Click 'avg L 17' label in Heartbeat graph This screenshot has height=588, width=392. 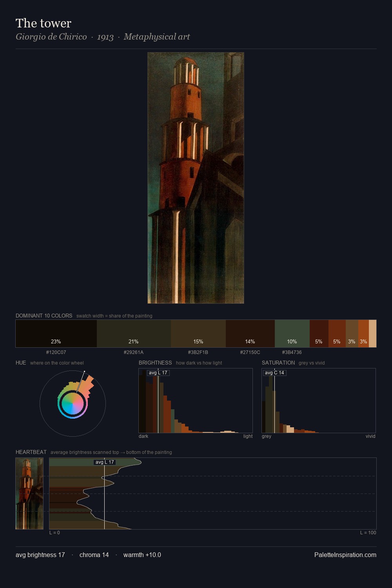pos(104,462)
